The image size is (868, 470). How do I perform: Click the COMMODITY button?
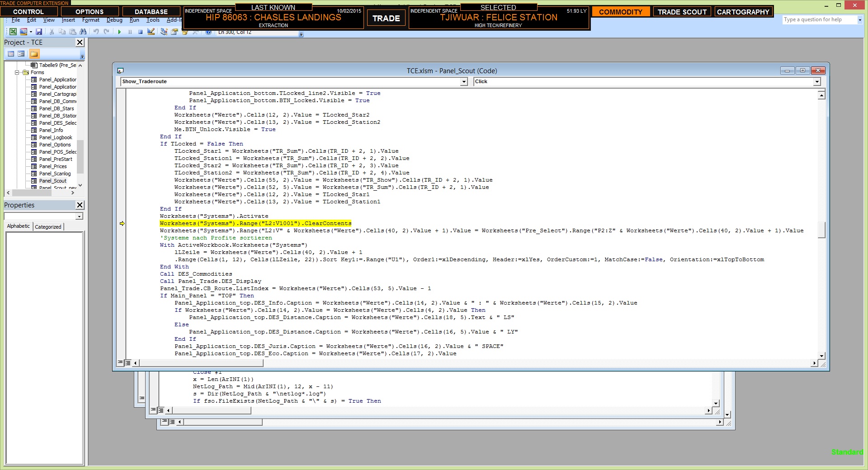(621, 12)
